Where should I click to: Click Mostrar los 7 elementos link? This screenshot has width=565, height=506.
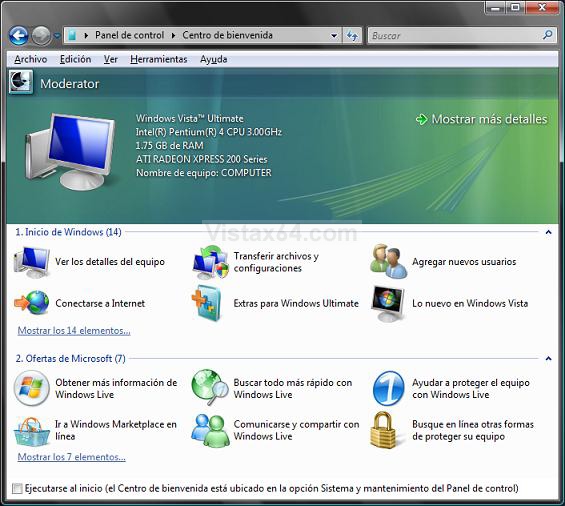71,457
